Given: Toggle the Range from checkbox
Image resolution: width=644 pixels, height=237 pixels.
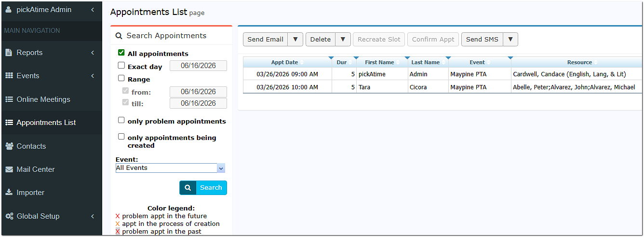Looking at the screenshot, I should click(x=125, y=91).
